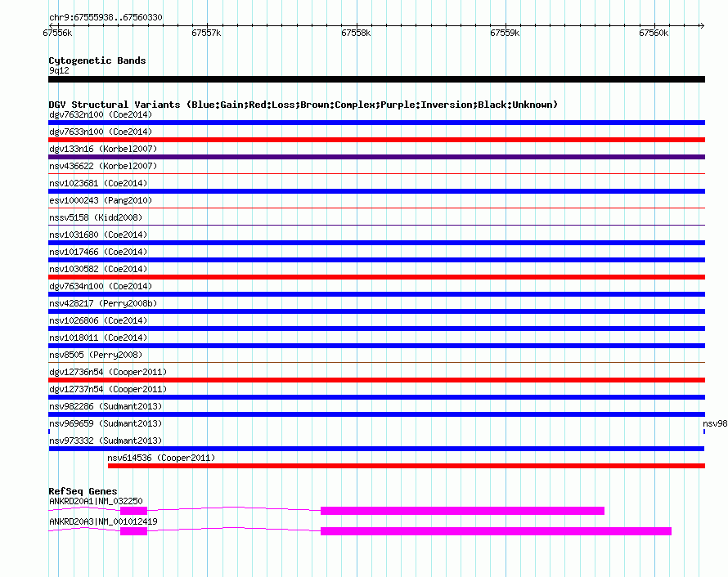
Task: Click the nsv8505 (Perry2008) label
Action: click(96, 355)
